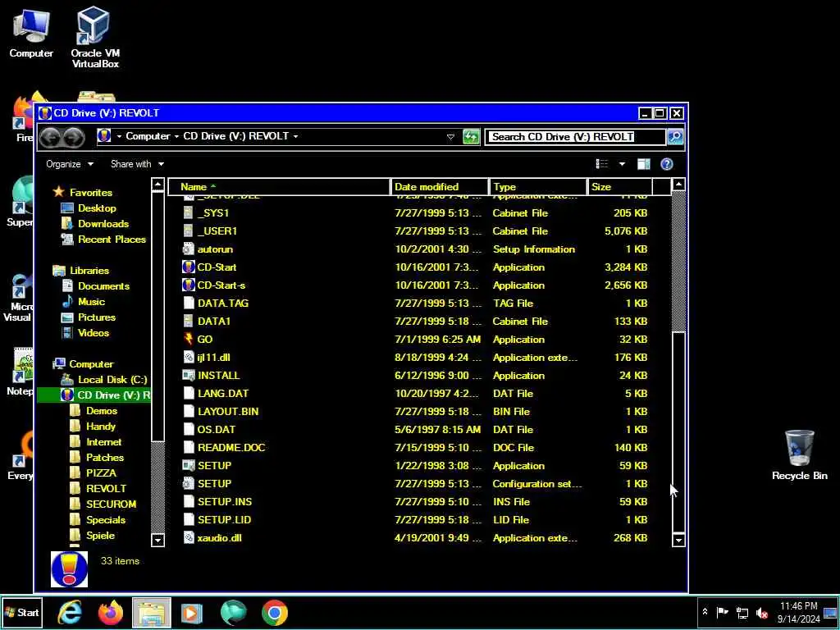Viewport: 840px width, 630px height.
Task: Sort by Date modified column header
Action: click(440, 186)
